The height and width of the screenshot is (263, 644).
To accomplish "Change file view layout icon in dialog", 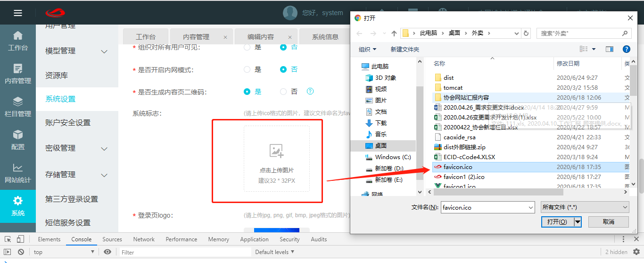I will [584, 49].
